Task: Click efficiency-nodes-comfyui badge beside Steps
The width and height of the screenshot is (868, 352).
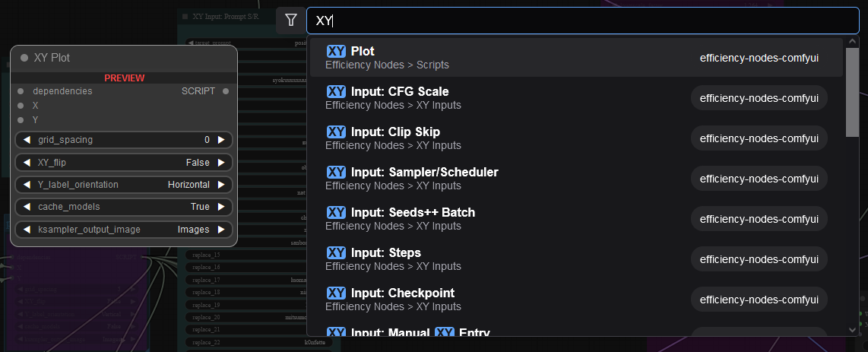Action: click(x=759, y=259)
